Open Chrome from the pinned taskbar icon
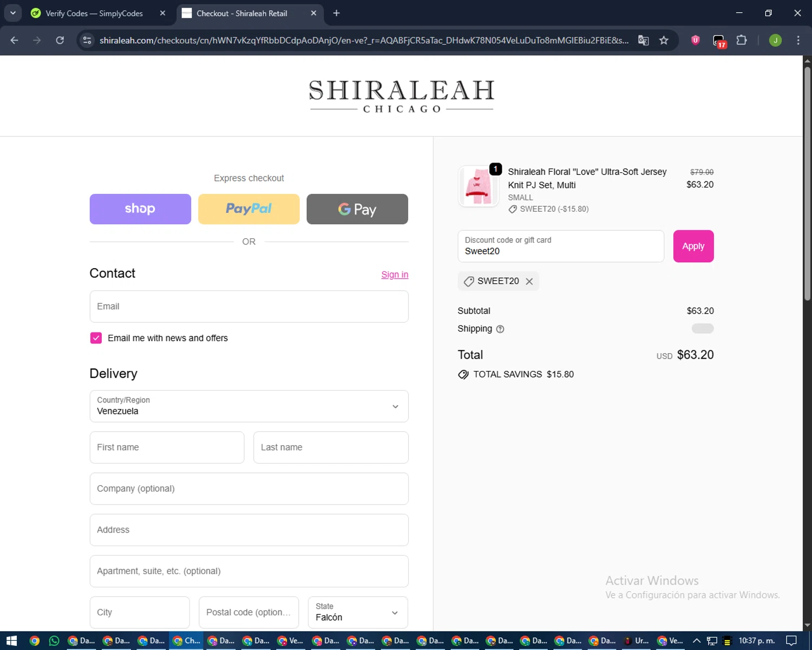Image resolution: width=812 pixels, height=650 pixels. [35, 641]
